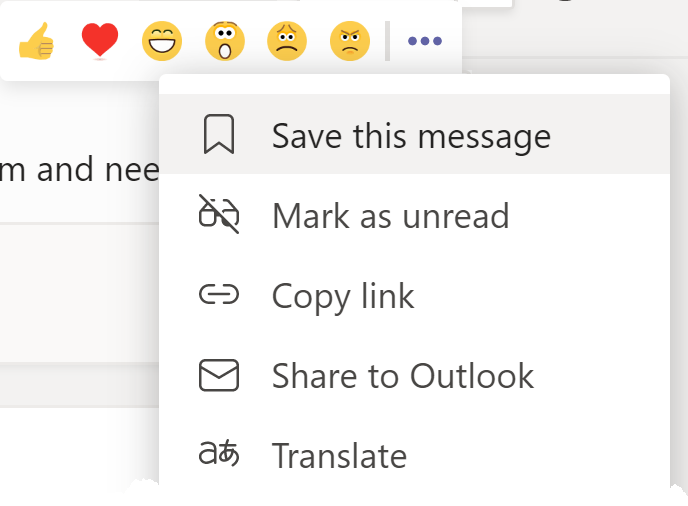Click the envelope icon for Outlook sharing
Viewport: 688px width, 506px height.
click(x=219, y=375)
